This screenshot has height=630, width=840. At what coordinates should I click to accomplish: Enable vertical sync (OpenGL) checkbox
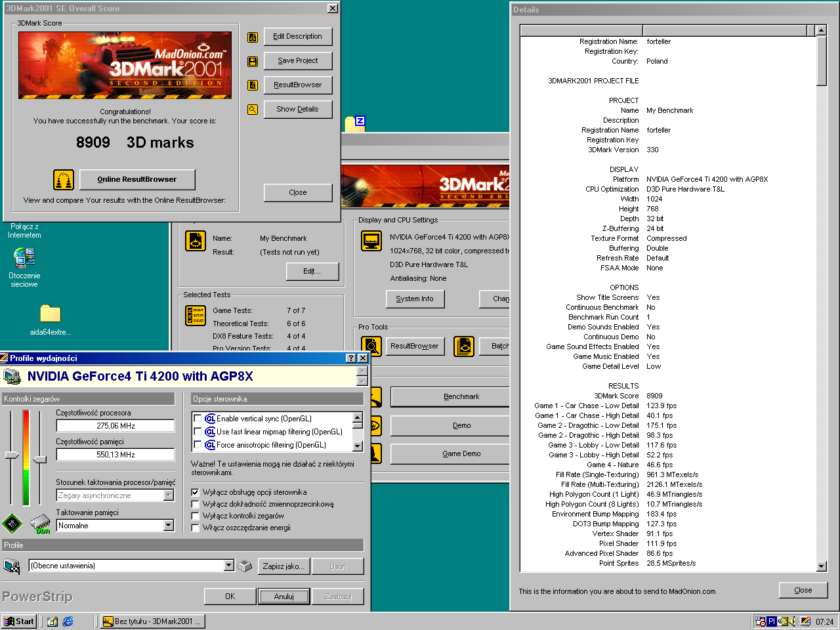[198, 419]
